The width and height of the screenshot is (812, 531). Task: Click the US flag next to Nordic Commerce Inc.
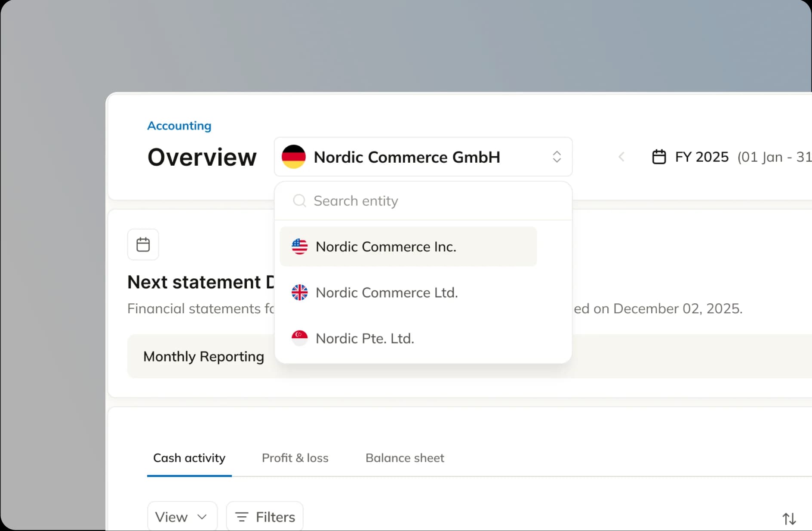point(300,246)
